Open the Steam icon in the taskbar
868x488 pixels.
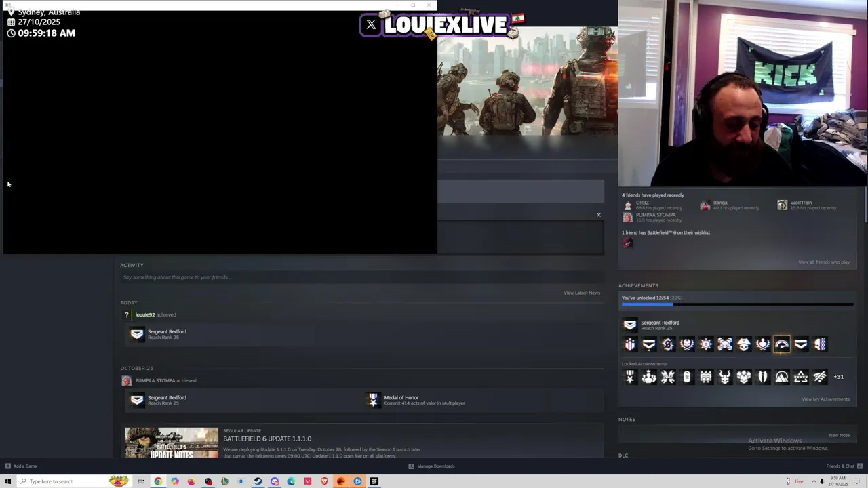pyautogui.click(x=258, y=481)
